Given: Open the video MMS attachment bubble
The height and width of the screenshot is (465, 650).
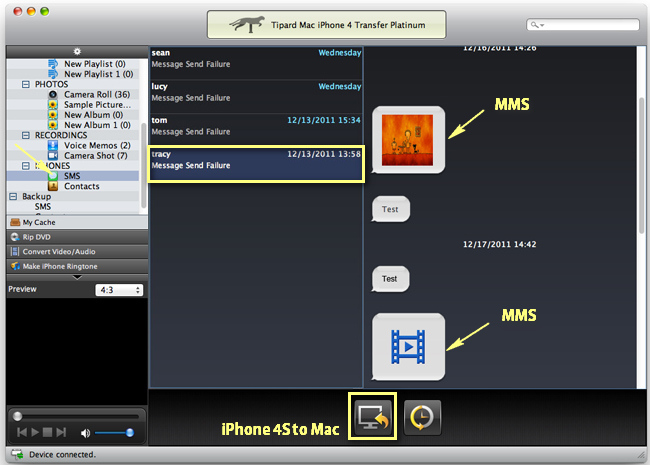Looking at the screenshot, I should point(408,347).
